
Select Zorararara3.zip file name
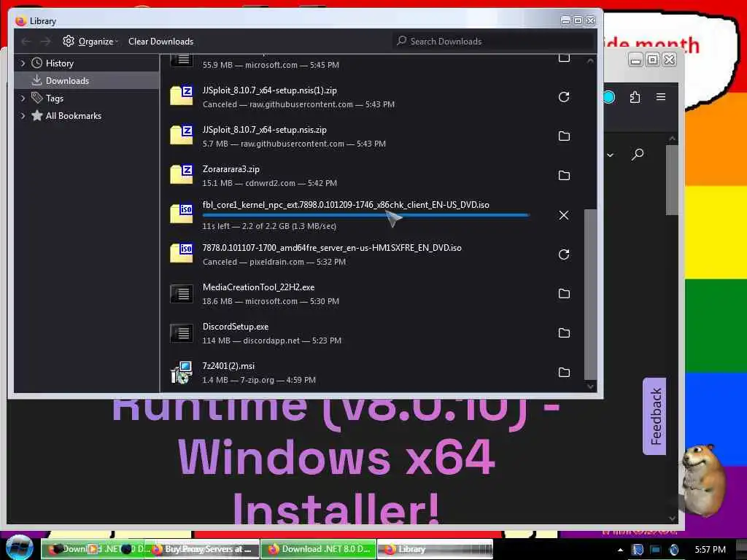[231, 169]
